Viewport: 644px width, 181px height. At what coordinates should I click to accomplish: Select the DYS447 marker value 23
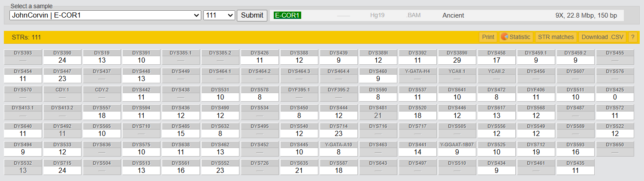pos(62,79)
